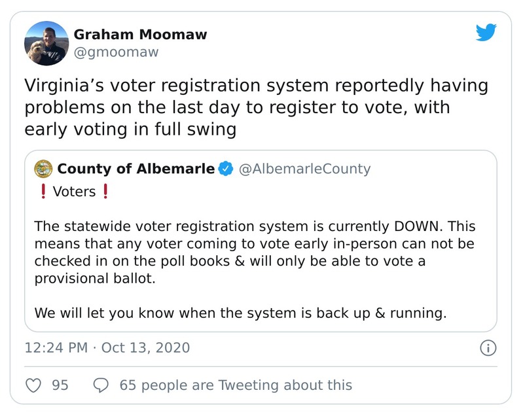523x420 pixels.
Task: Click the 95 likes count
Action: click(x=60, y=385)
